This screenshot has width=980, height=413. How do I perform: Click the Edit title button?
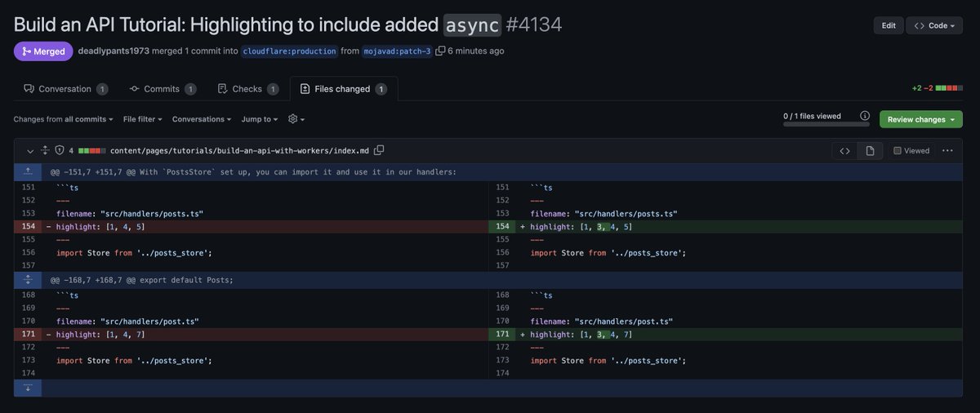click(889, 25)
